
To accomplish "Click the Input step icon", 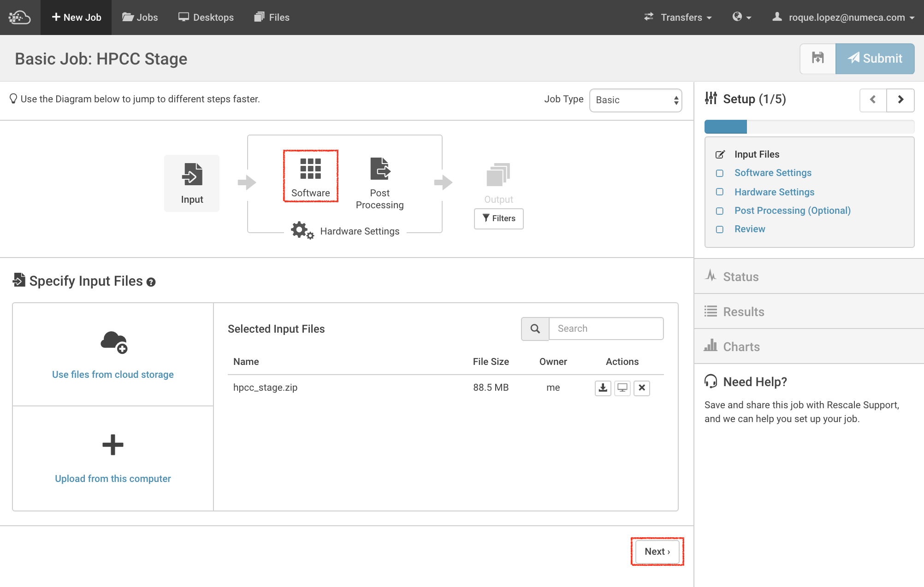I will (x=192, y=175).
